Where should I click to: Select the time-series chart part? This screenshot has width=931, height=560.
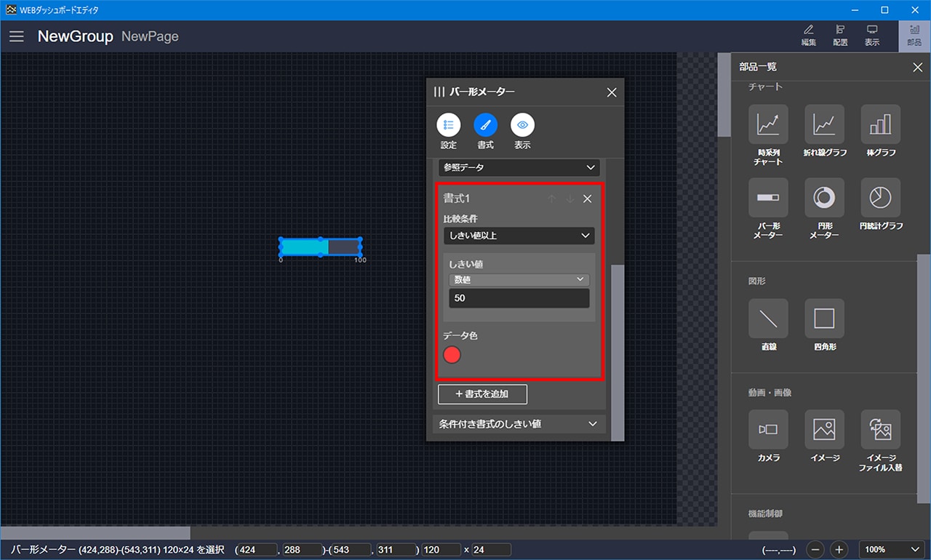(x=768, y=124)
